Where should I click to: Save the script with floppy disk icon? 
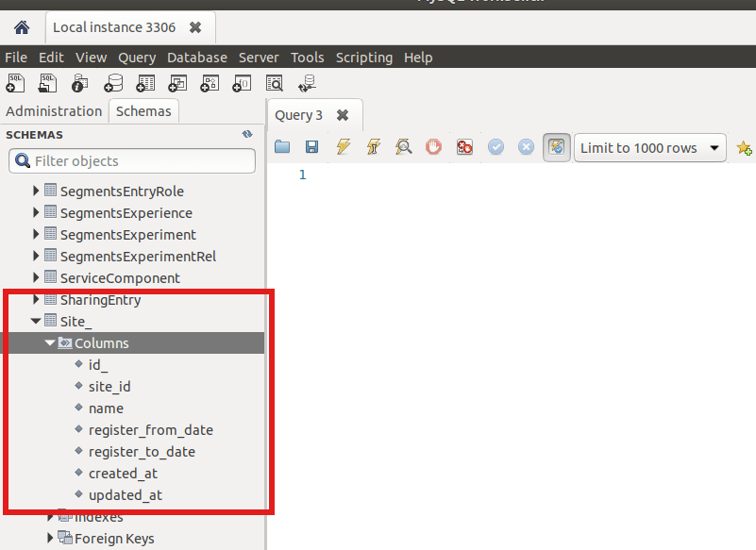[x=311, y=147]
